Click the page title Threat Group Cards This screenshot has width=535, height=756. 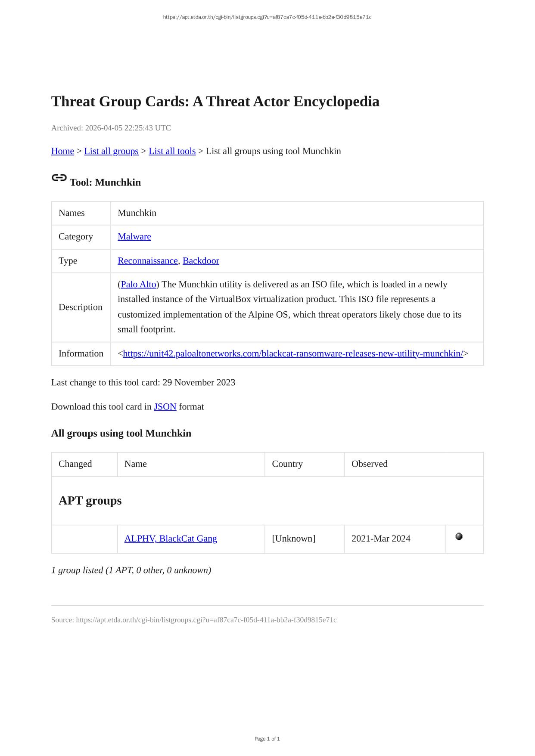[x=215, y=102]
